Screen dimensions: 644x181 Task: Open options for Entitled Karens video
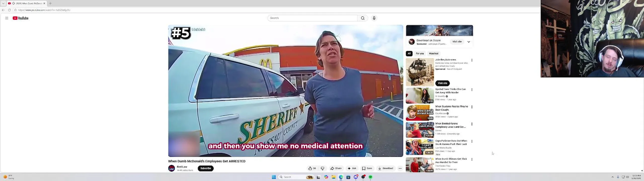[x=472, y=124]
